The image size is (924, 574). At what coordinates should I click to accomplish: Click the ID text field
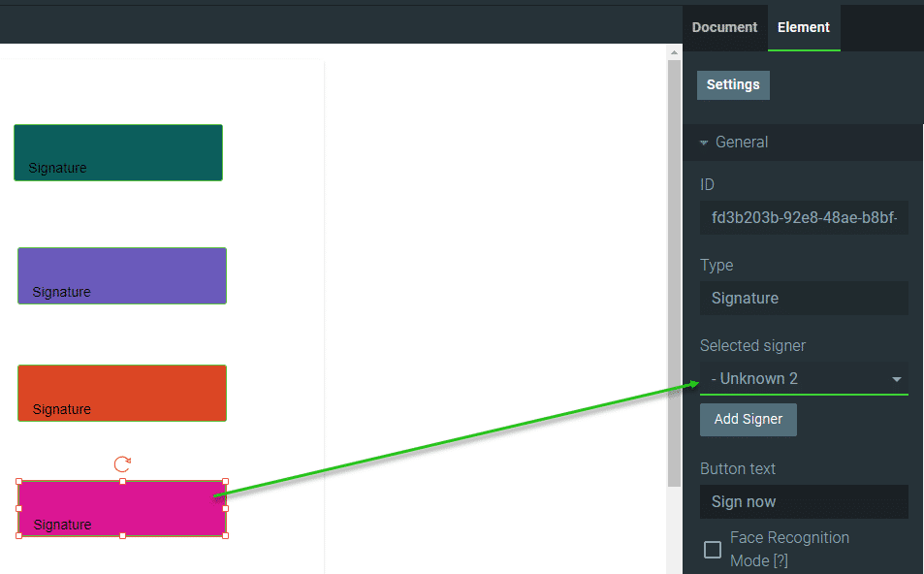pos(804,218)
